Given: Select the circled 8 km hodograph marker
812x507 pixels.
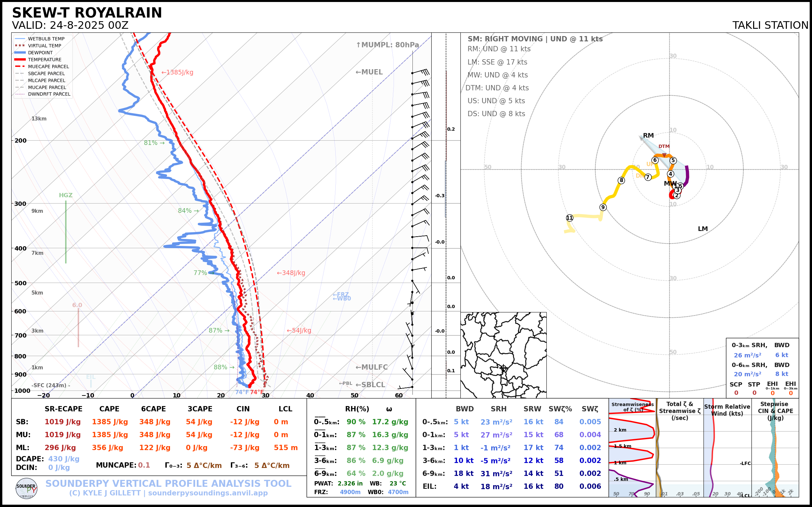Looking at the screenshot, I should (621, 180).
